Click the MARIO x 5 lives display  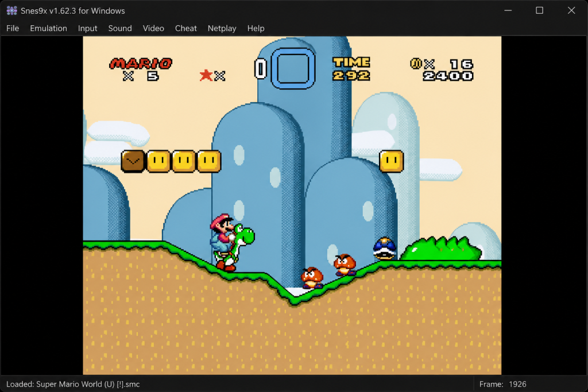pyautogui.click(x=141, y=69)
